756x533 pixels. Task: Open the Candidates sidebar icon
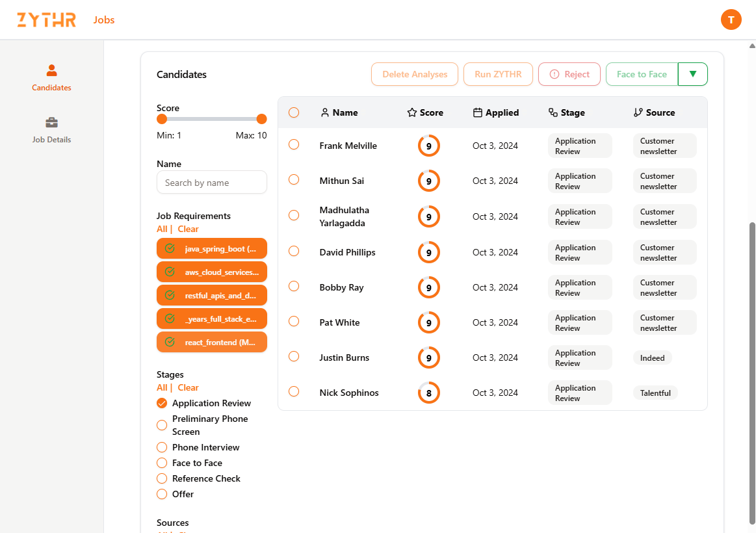coord(51,70)
